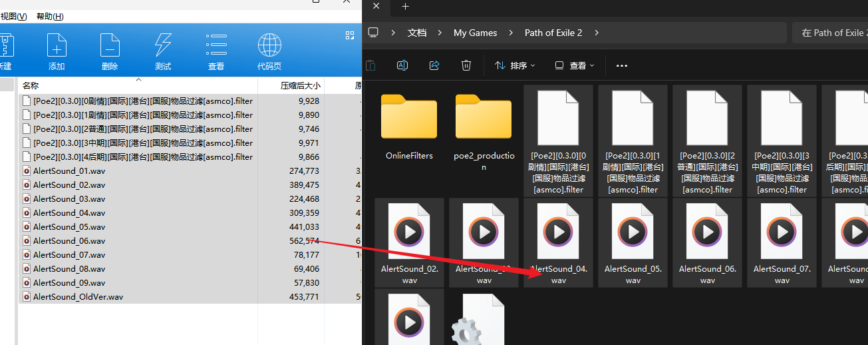This screenshot has width=868, height=345.
Task: Run the 测试 (Test) archive tool
Action: pos(163,51)
